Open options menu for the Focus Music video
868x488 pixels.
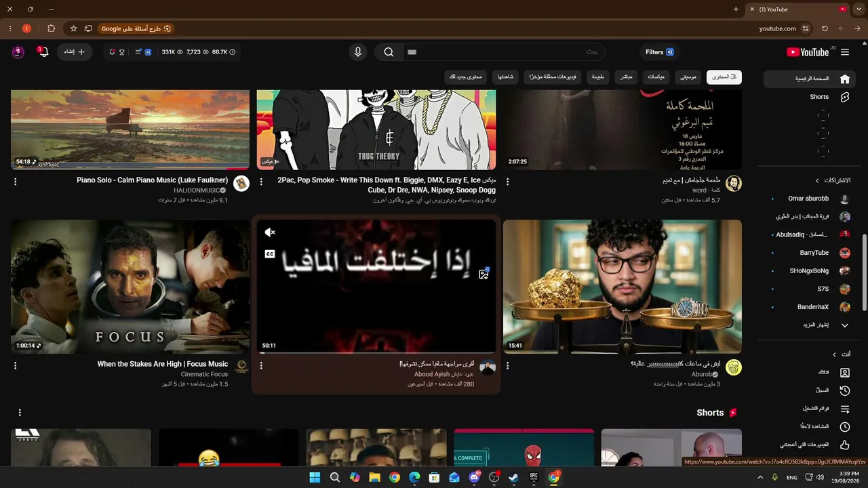pos(15,365)
